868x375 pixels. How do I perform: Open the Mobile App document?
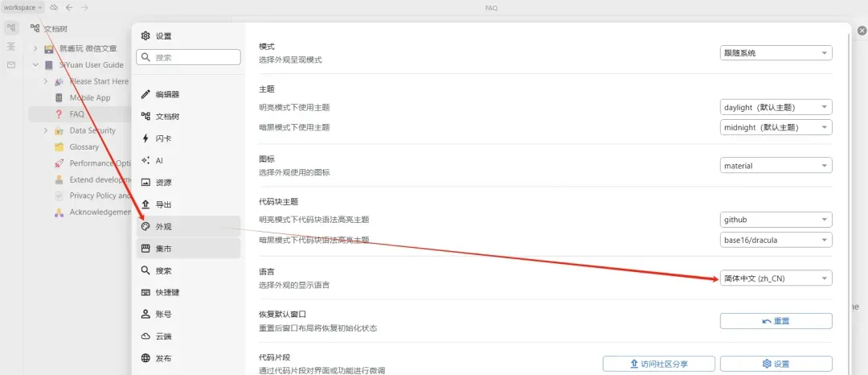coord(90,97)
